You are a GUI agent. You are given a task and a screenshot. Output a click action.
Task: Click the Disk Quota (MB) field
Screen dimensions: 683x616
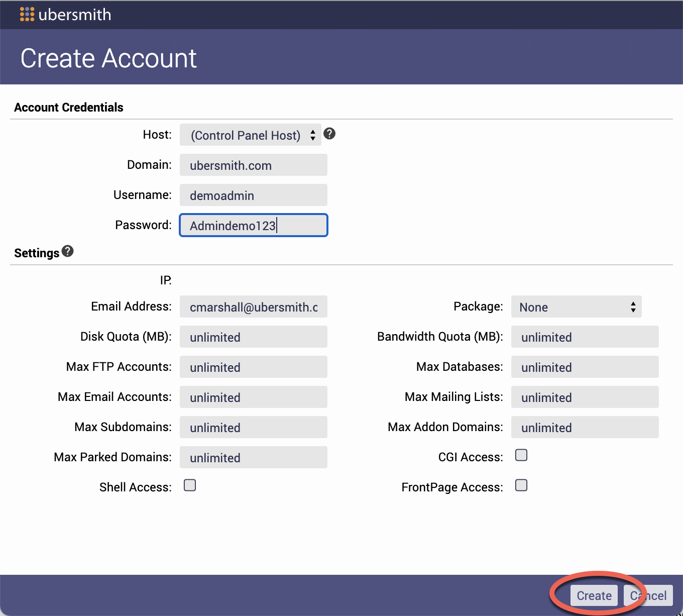pyautogui.click(x=254, y=337)
